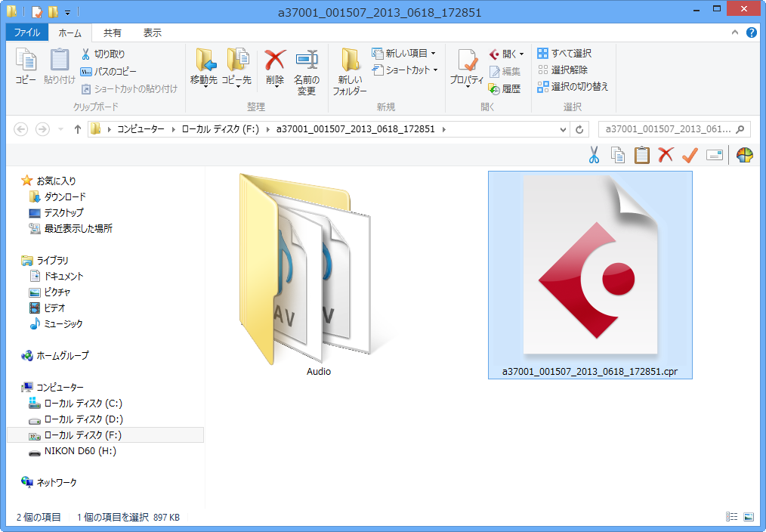
Task: Click the rename field icon in the secondary toolbar
Action: pos(714,156)
